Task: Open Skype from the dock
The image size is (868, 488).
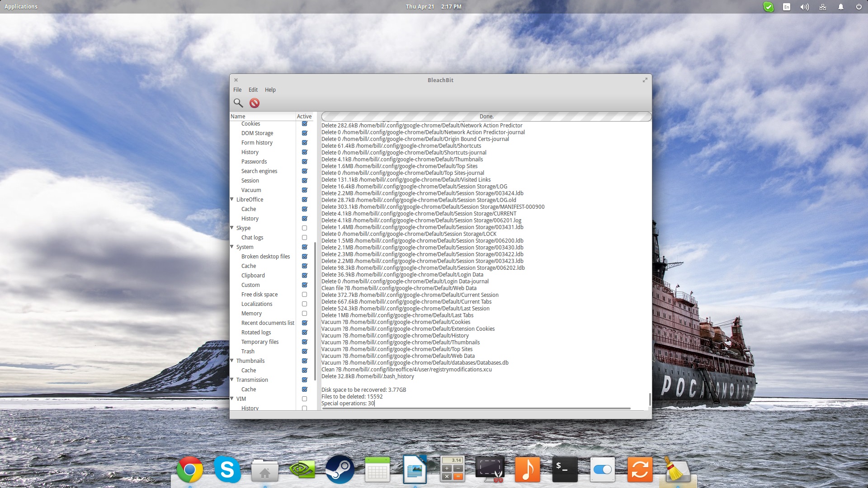Action: 227,469
